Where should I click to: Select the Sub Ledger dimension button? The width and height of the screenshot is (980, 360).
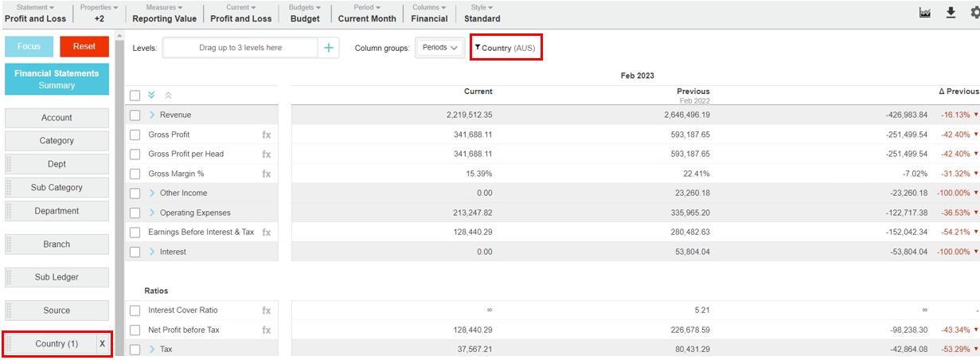point(57,277)
